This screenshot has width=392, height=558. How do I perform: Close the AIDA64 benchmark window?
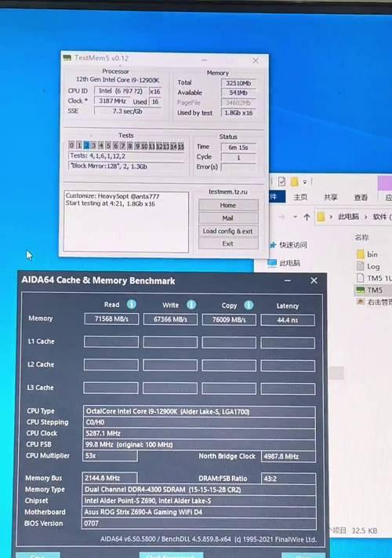point(314,280)
